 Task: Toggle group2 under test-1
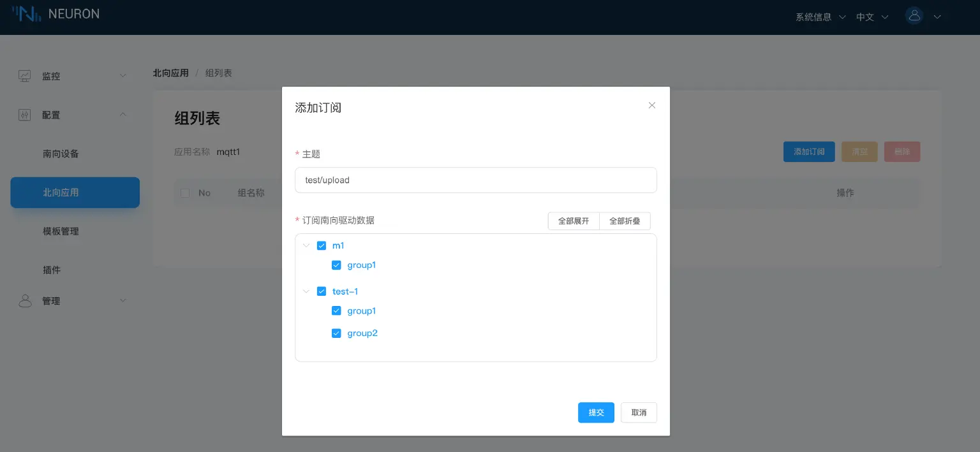pos(336,333)
